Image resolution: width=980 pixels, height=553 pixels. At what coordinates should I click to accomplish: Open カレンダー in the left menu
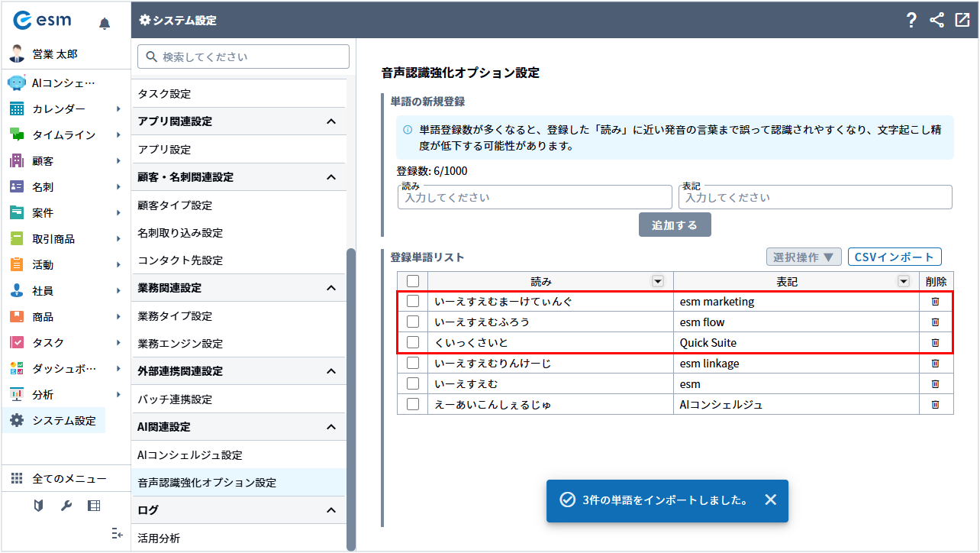point(59,109)
